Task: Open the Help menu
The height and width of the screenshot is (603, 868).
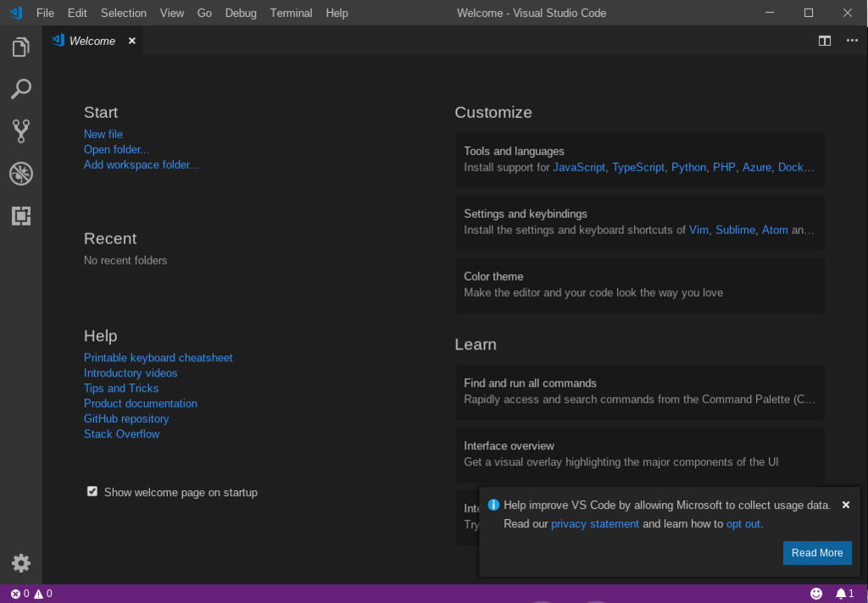Action: (337, 13)
